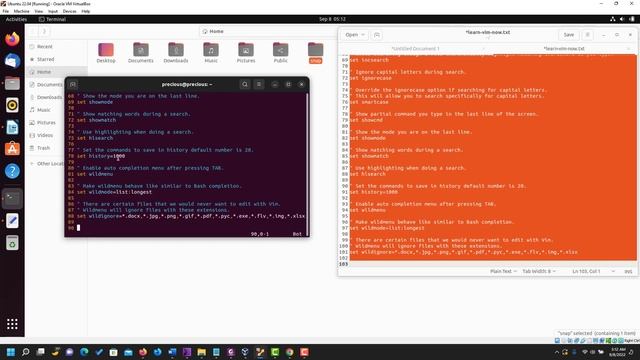640x360 pixels.
Task: Open network icon in Windows tray
Action: [x=585, y=352]
